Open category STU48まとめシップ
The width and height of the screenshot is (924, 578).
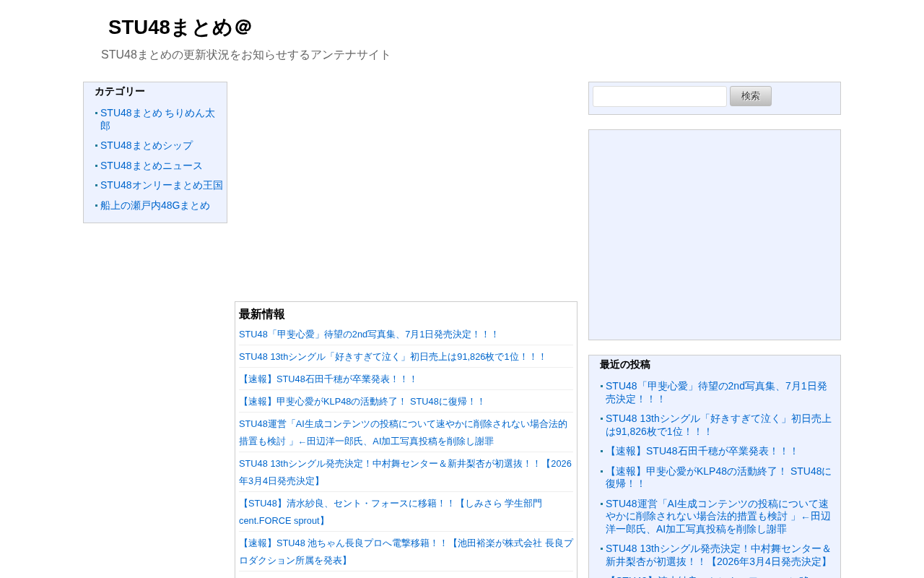pyautogui.click(x=147, y=145)
